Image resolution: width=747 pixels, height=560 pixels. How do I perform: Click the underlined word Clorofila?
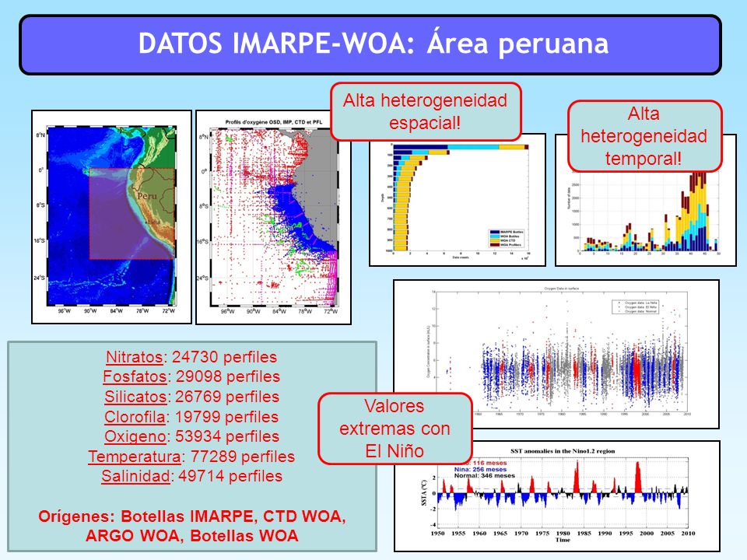(135, 417)
